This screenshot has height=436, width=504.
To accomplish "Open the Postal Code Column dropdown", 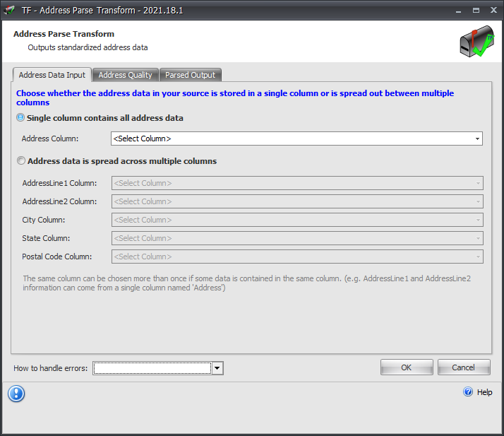I will 297,257.
